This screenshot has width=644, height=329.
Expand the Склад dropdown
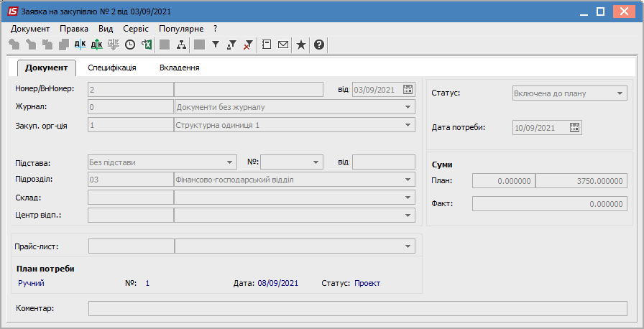408,198
